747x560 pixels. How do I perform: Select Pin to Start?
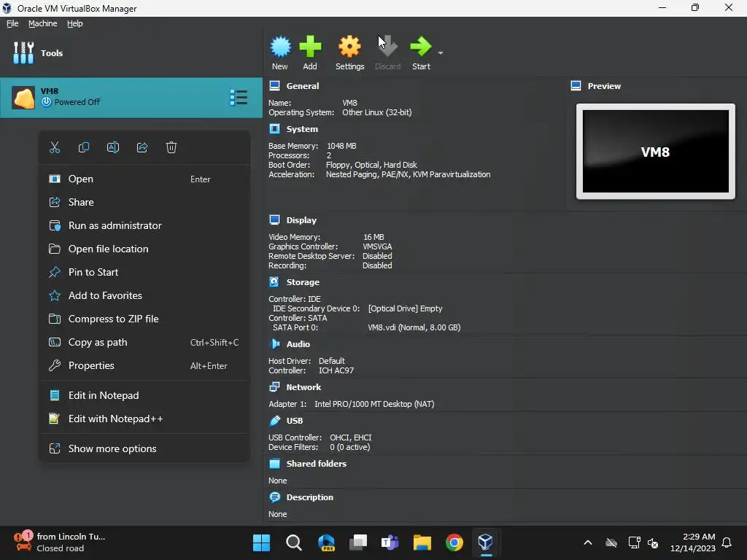point(144,273)
